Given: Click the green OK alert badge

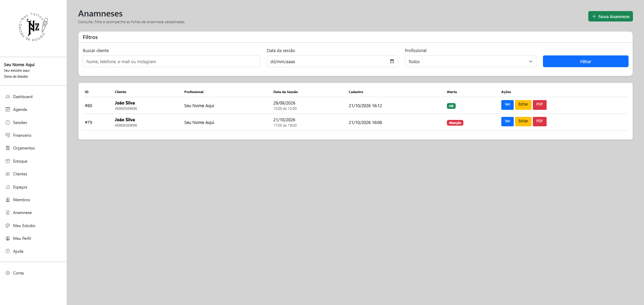Looking at the screenshot, I should point(451,106).
